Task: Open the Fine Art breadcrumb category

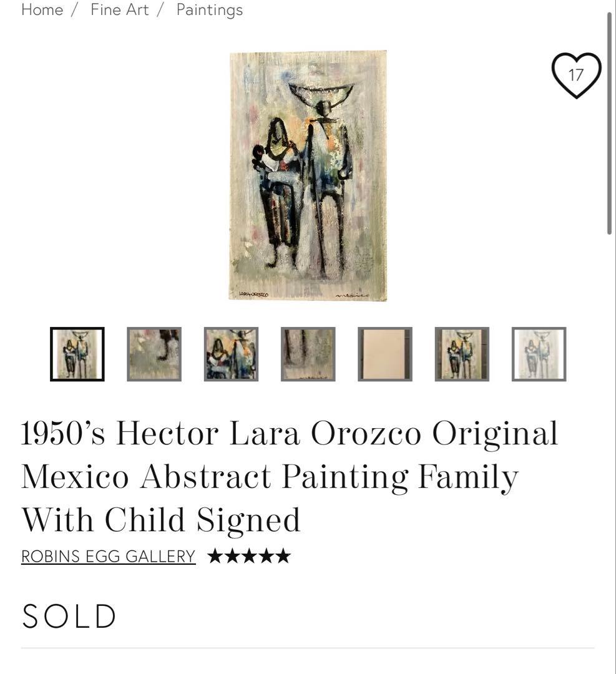Action: tap(120, 10)
